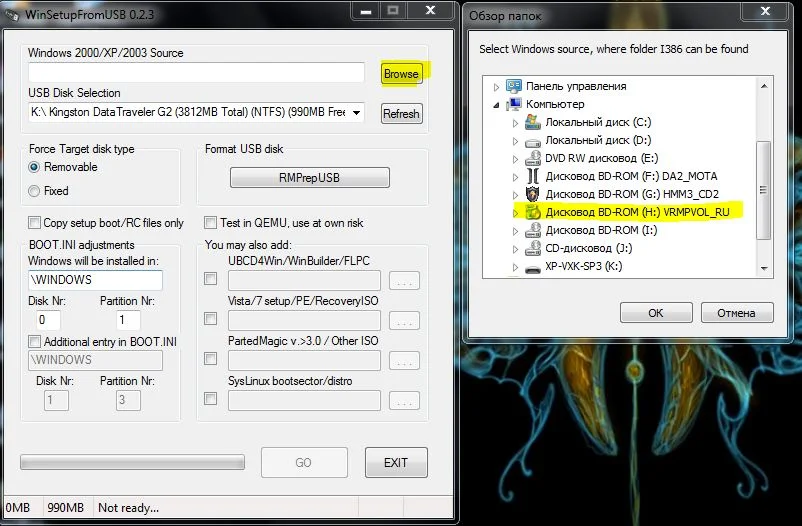Tick the PartedMagic / Other ISO checkbox

[x=210, y=359]
